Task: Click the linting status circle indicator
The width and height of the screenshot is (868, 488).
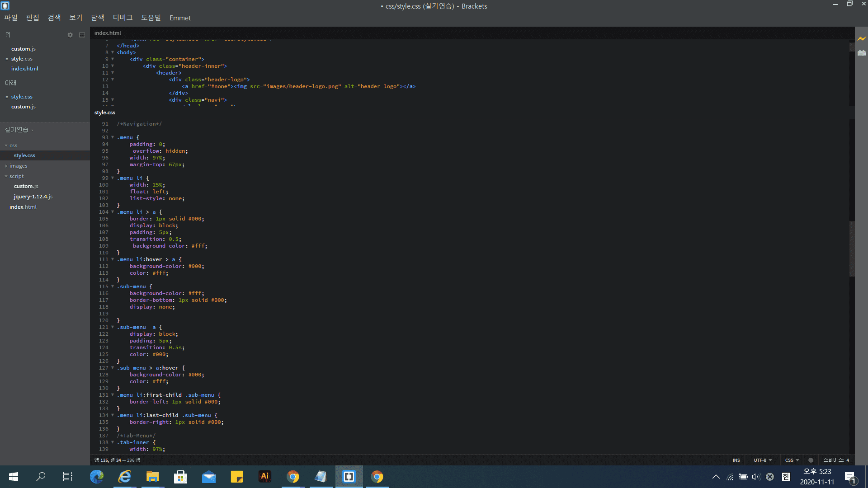Action: (811, 460)
